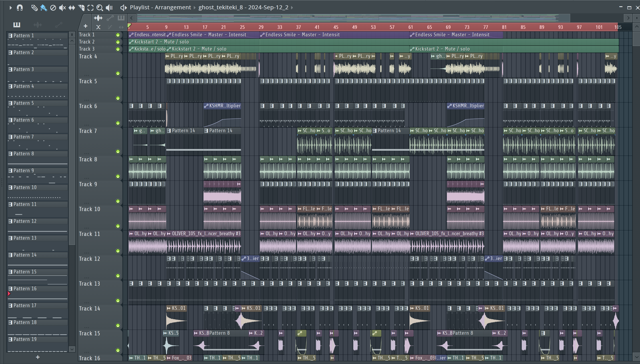This screenshot has height=364, width=640.
Task: Open the playlist options arrow menu
Action: [x=10, y=8]
